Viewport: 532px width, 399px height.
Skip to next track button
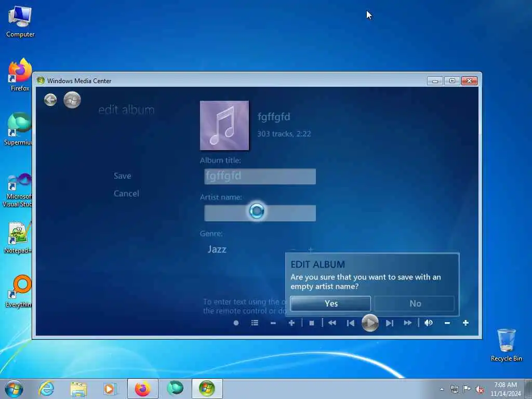(x=390, y=323)
